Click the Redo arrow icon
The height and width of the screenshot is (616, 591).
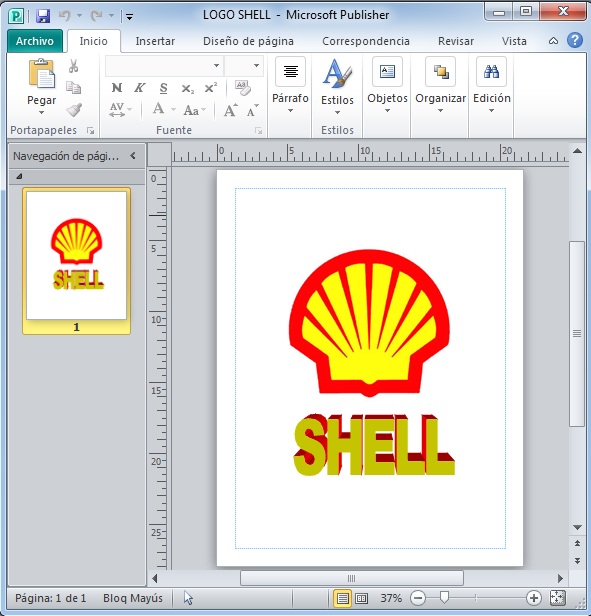[x=96, y=16]
